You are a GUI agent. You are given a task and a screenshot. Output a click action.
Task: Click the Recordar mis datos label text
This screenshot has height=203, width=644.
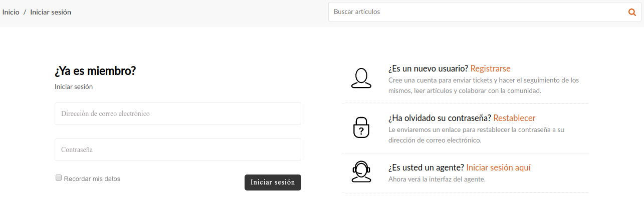(92, 178)
